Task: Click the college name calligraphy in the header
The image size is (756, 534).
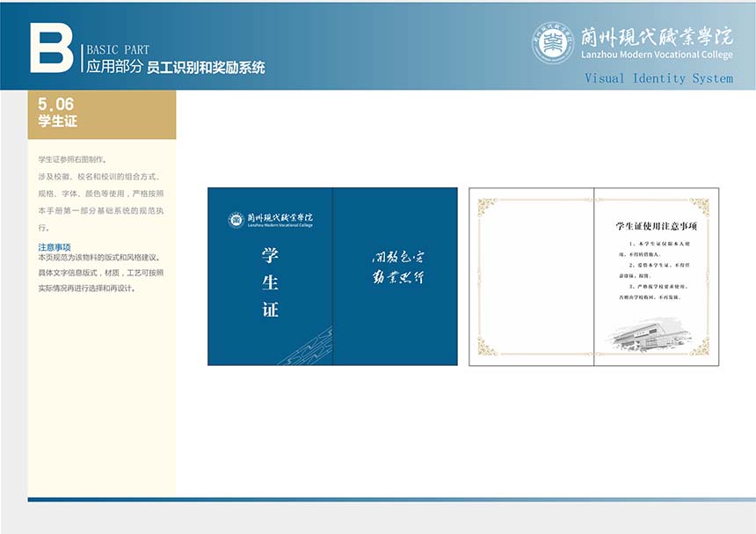Action: [x=657, y=35]
